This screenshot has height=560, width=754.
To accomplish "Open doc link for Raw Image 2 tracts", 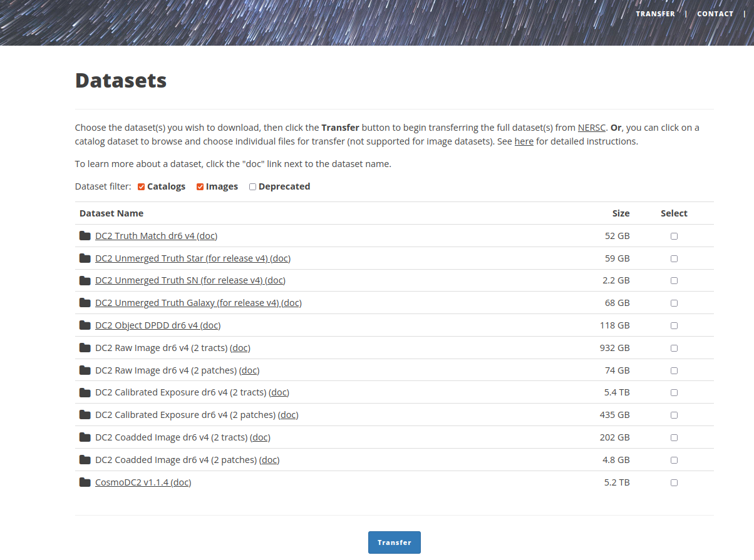I will pos(240,348).
